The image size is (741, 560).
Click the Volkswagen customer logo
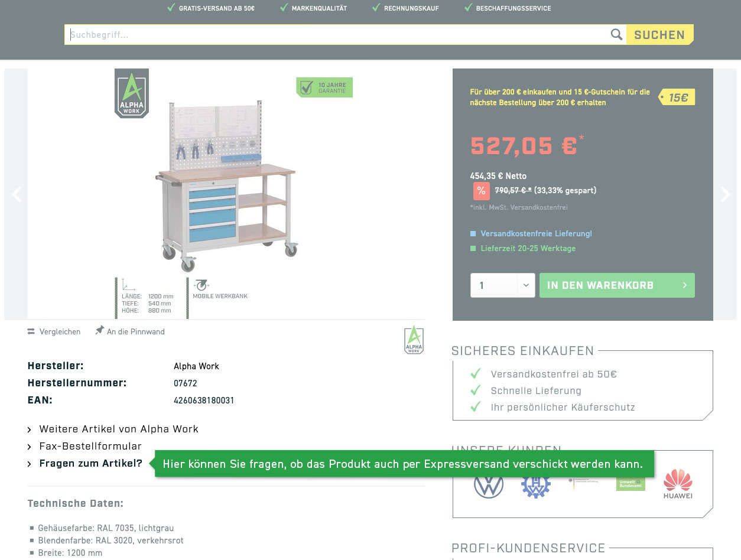489,484
